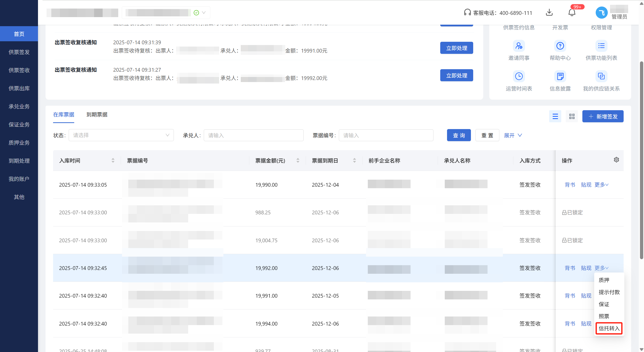Open table column settings gear
644x352 pixels.
(x=616, y=160)
